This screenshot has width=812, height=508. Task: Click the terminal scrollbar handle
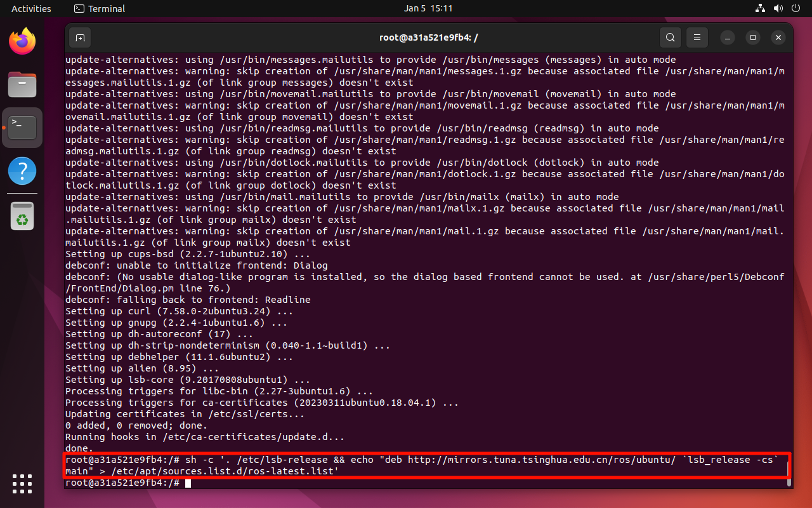tap(789, 481)
